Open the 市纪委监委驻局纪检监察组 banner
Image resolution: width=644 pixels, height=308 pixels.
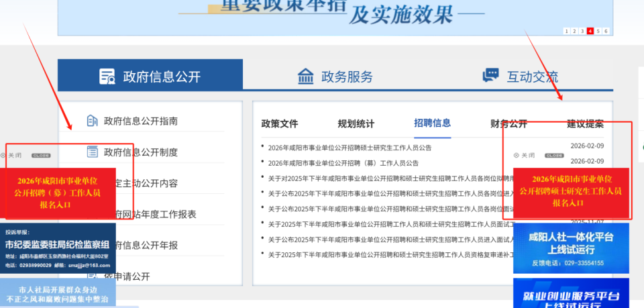pyautogui.click(x=58, y=248)
